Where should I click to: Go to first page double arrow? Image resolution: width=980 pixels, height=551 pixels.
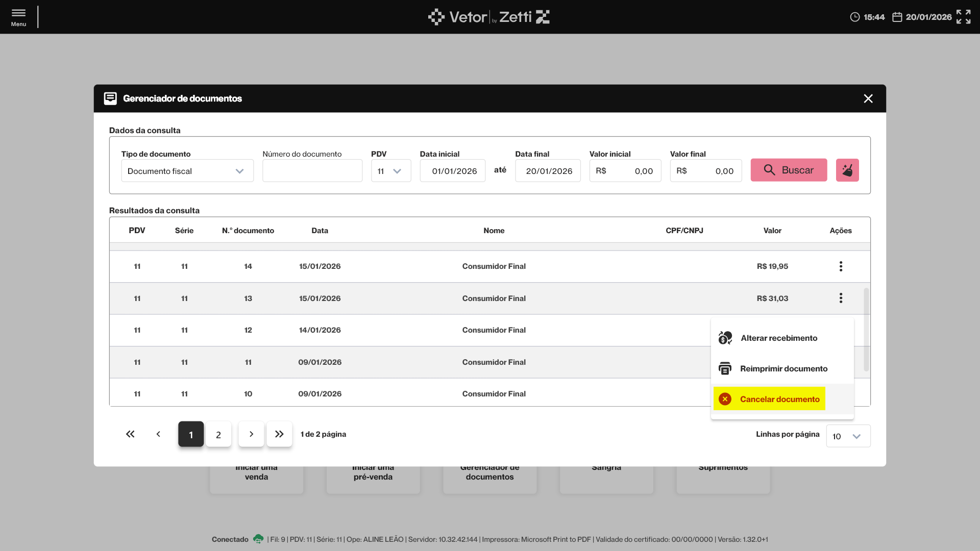coord(130,434)
